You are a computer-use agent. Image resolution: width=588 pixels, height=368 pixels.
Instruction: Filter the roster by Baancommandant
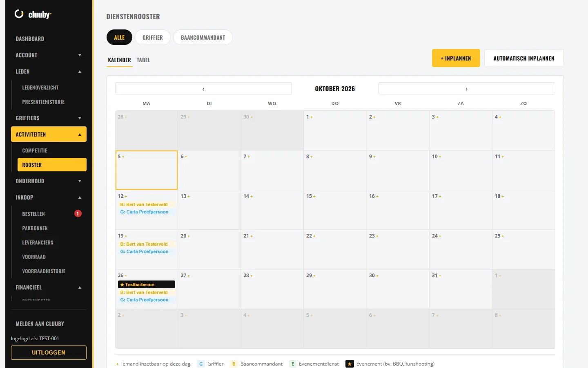[203, 37]
